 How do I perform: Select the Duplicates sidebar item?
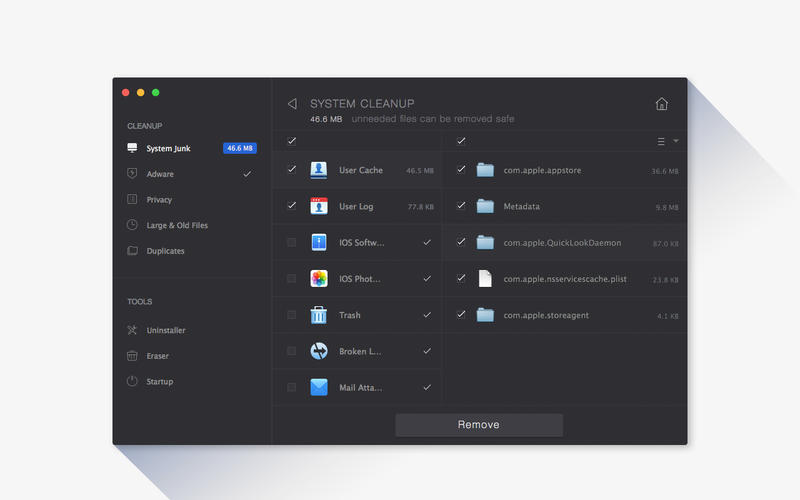click(x=165, y=251)
